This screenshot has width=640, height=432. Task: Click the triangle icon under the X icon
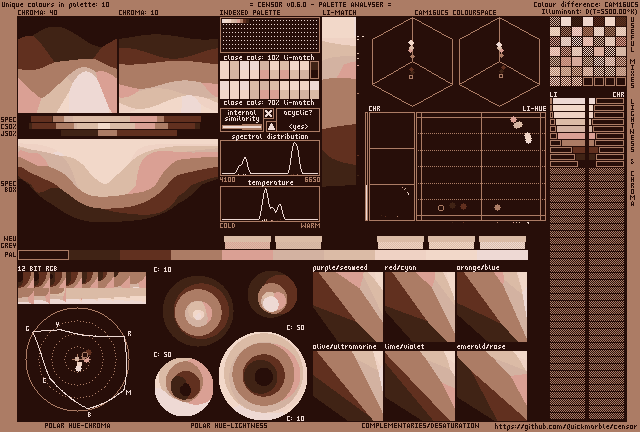tap(271, 126)
